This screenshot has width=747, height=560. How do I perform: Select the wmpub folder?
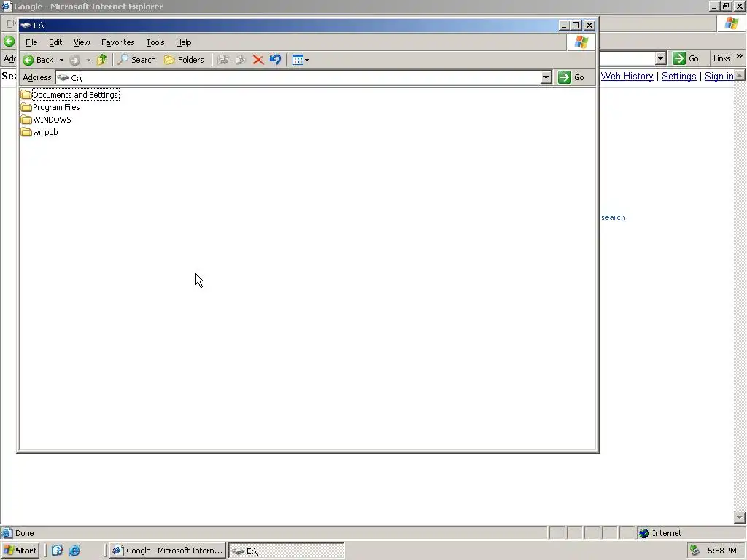(39, 132)
